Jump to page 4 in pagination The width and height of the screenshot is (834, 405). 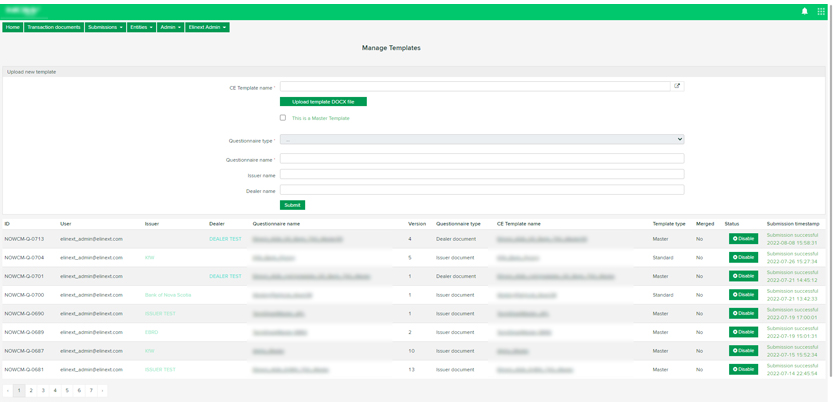coord(55,391)
